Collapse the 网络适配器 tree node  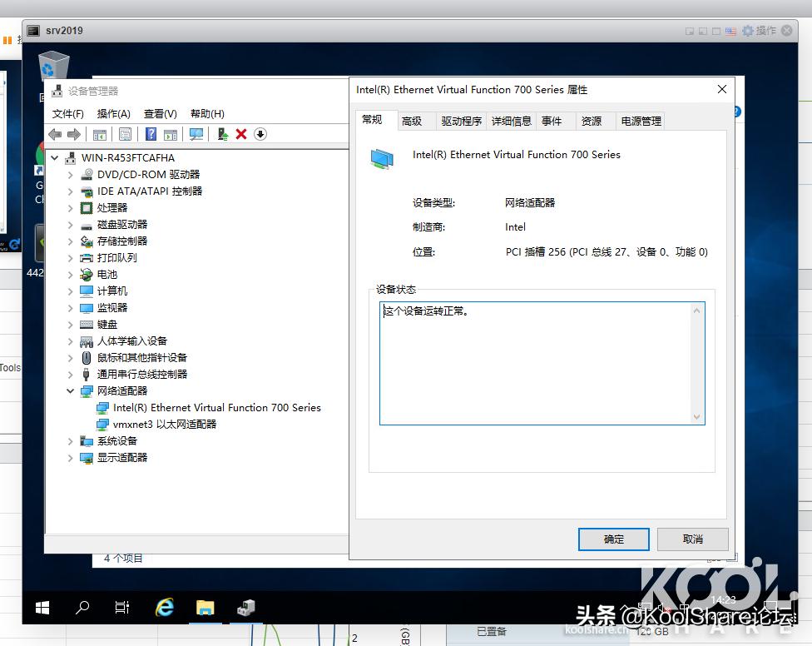point(70,390)
